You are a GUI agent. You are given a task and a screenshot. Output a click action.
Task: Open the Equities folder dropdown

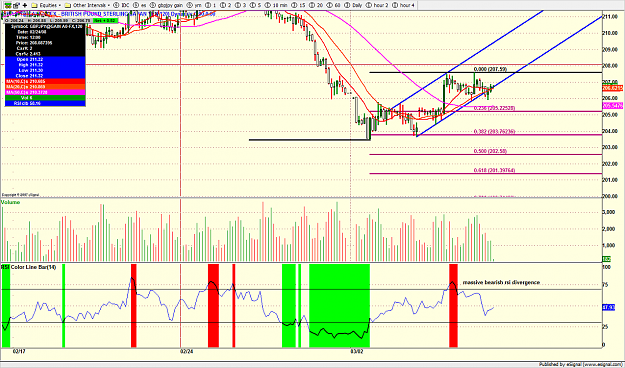[46, 5]
